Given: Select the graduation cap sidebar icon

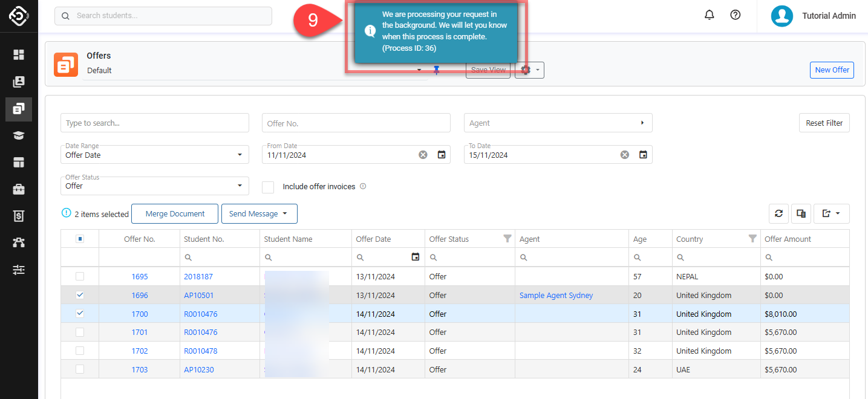Looking at the screenshot, I should (x=19, y=135).
